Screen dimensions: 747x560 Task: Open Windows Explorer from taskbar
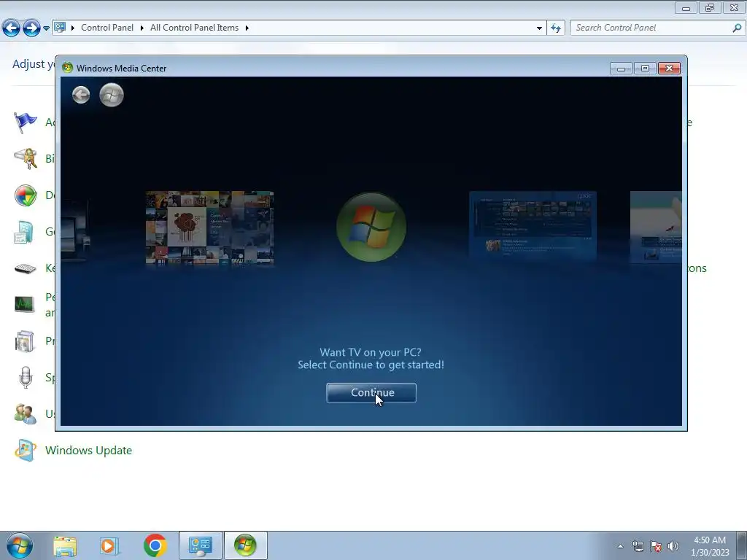[x=65, y=546]
